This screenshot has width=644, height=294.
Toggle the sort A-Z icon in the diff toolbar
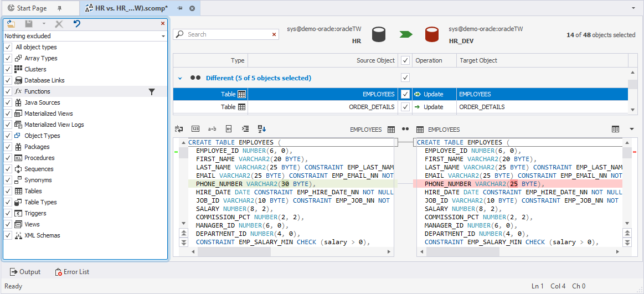262,129
